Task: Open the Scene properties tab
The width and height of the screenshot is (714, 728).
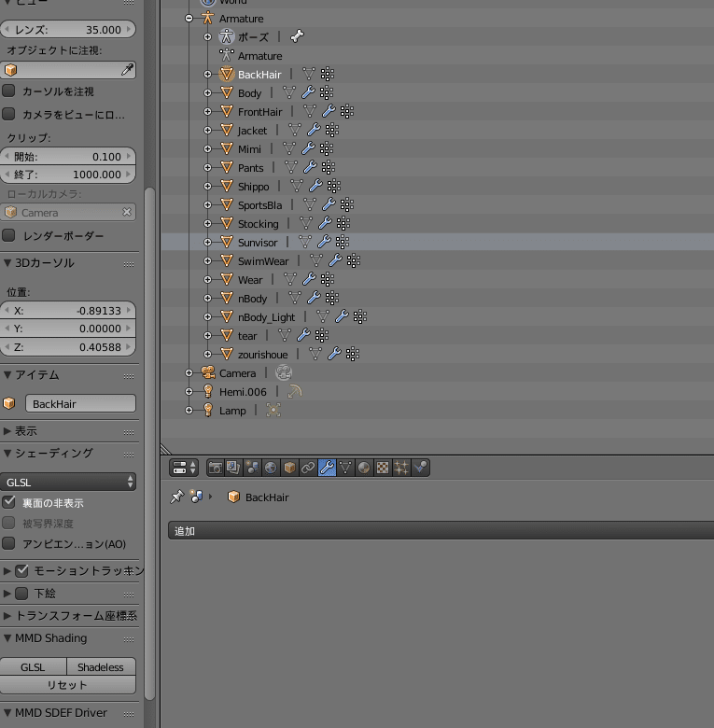Action: click(x=252, y=468)
